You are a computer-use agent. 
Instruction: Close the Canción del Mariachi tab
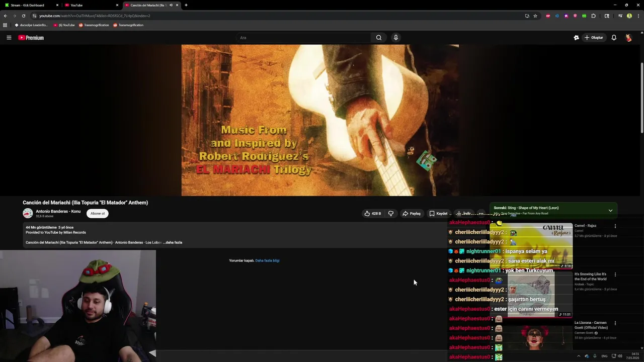[x=177, y=5]
